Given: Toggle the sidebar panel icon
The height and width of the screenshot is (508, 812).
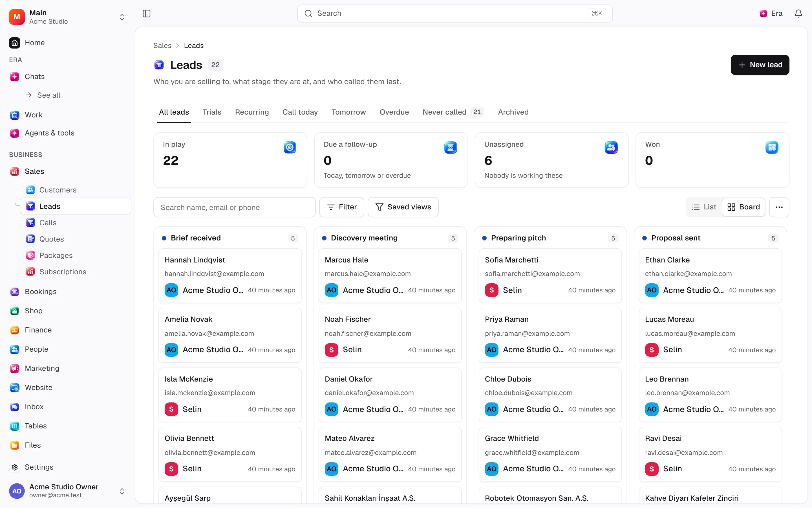Looking at the screenshot, I should (x=147, y=14).
